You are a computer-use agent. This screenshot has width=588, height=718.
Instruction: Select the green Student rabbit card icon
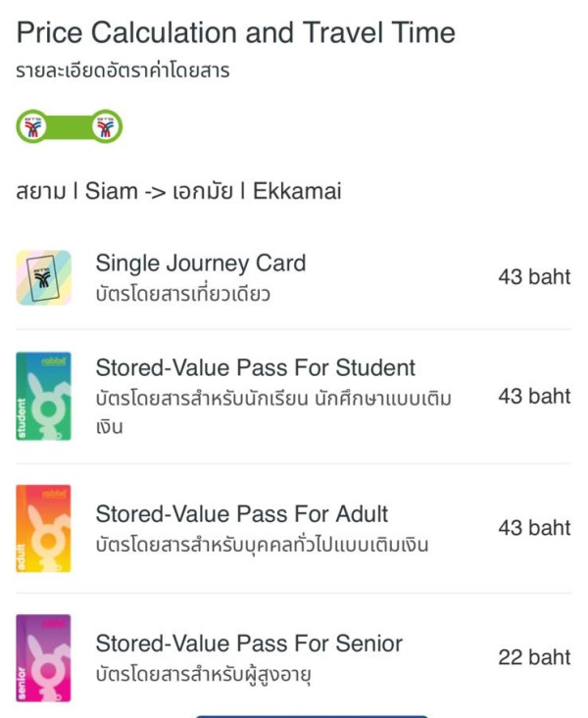click(x=43, y=396)
